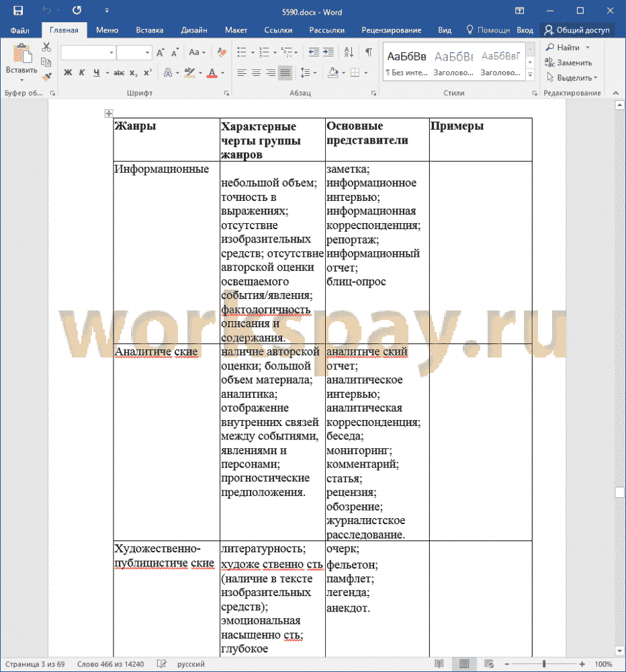Toggle bold formatting (Ж)
The image size is (626, 672).
(x=68, y=73)
